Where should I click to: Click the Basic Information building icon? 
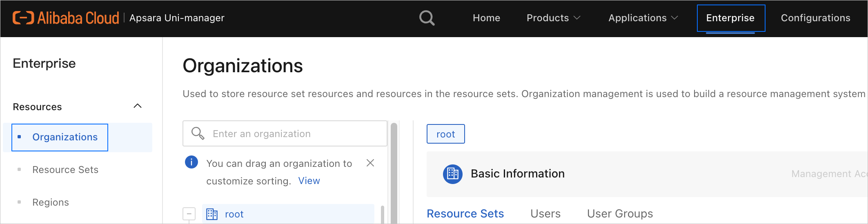(x=452, y=174)
